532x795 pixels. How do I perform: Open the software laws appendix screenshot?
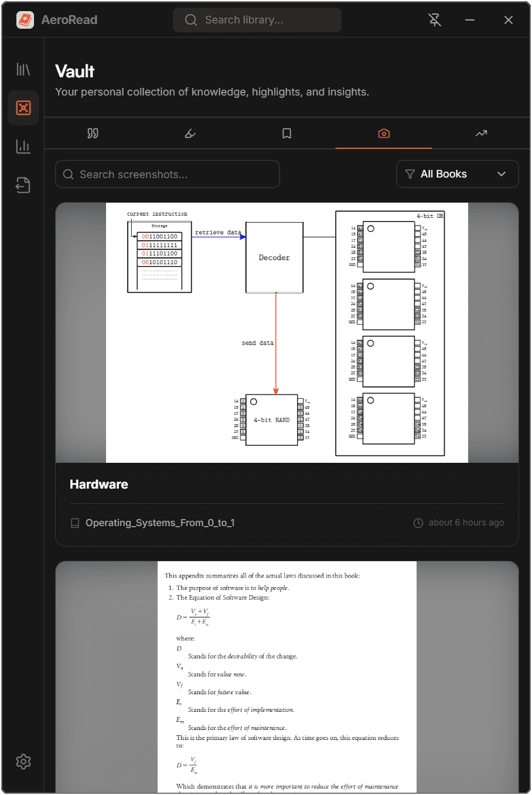[287, 677]
